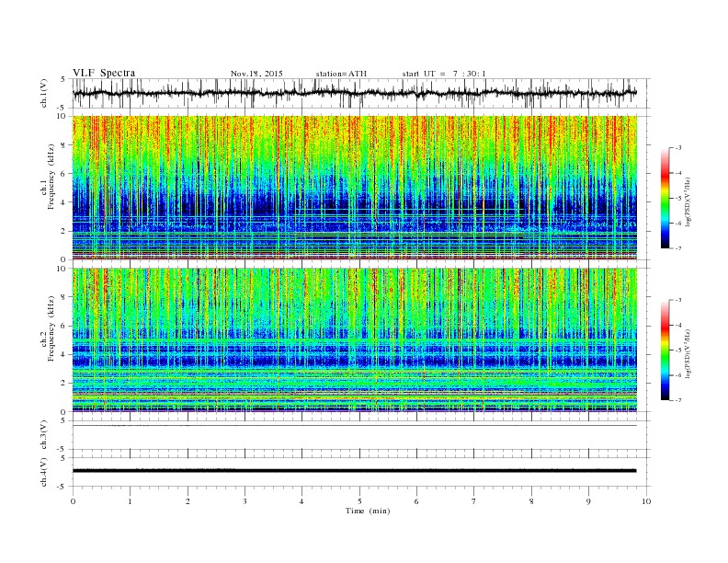Image resolution: width=728 pixels, height=563 pixels.
Task: Click the "ch.3(V)" axis label
Action: pos(44,435)
